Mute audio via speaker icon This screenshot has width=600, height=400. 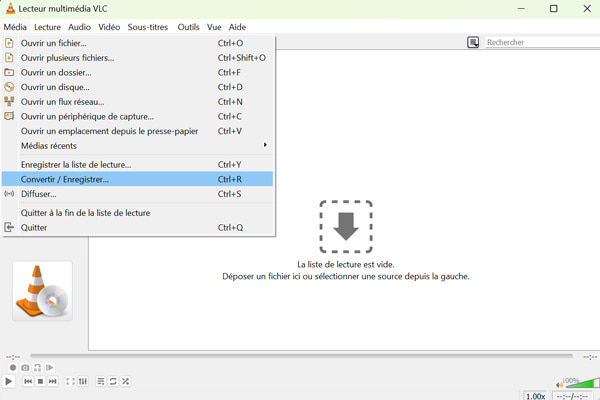[560, 384]
